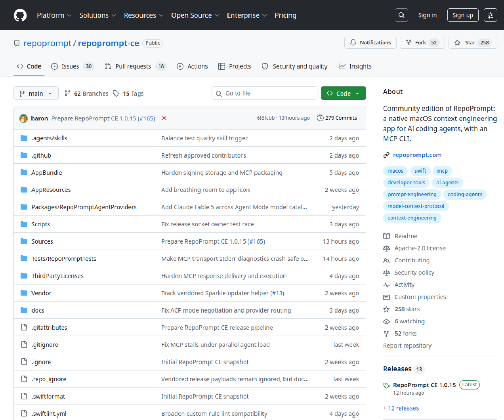
Task: Expand the Solutions menu
Action: [98, 15]
